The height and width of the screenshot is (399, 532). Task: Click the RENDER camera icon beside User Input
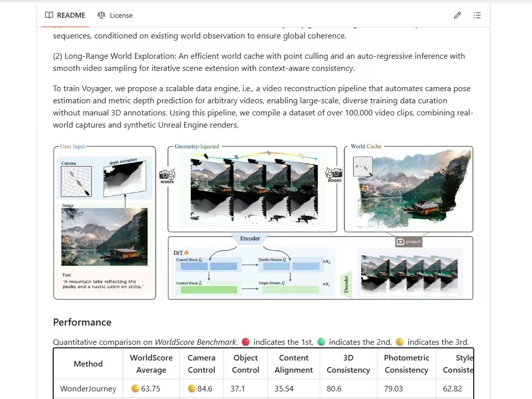tap(167, 176)
